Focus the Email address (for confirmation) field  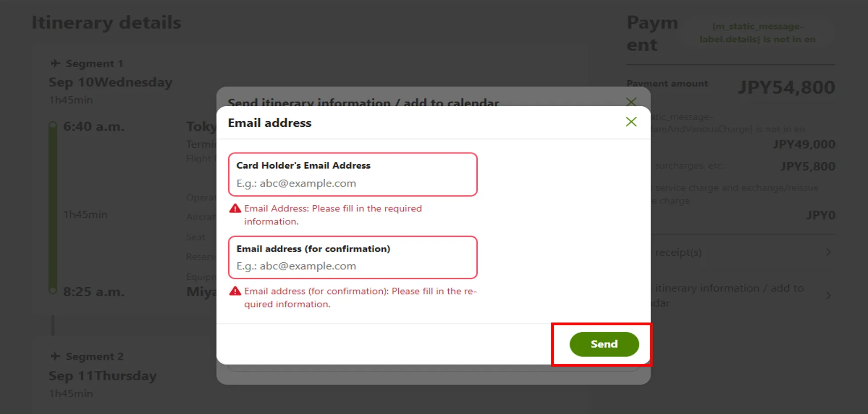point(352,266)
